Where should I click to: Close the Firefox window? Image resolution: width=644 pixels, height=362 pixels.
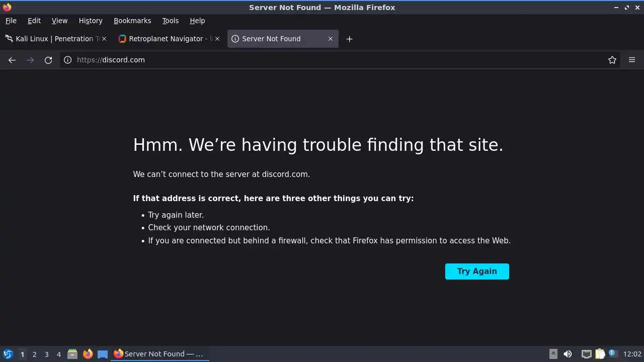[x=637, y=8]
